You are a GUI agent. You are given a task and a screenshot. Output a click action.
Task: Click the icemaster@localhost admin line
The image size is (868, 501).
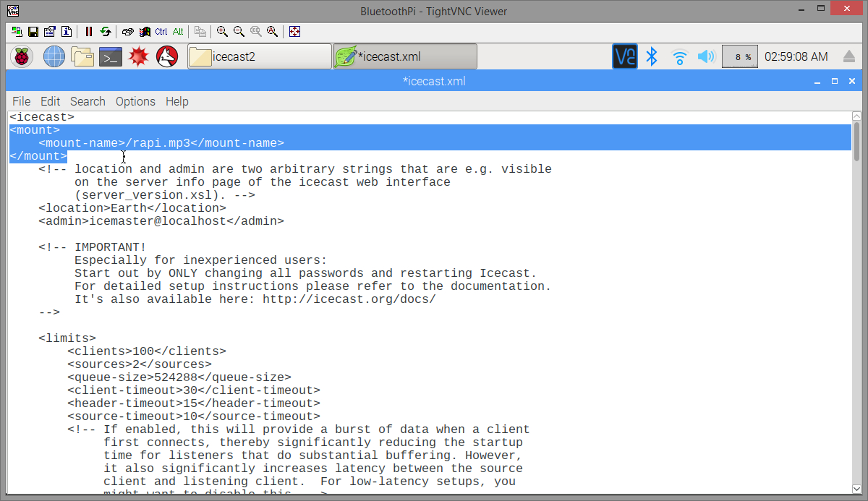[161, 221]
